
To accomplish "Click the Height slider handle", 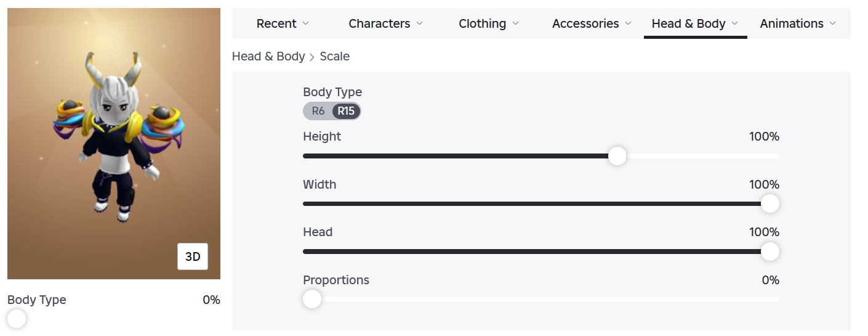I will pos(617,156).
